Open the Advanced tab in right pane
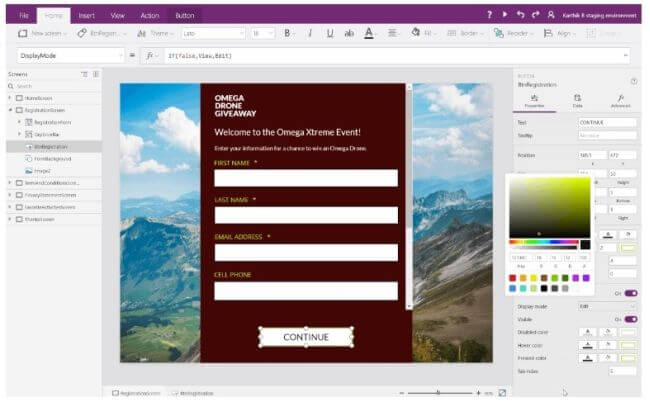Viewport: 650px width, 411px height. tap(621, 101)
